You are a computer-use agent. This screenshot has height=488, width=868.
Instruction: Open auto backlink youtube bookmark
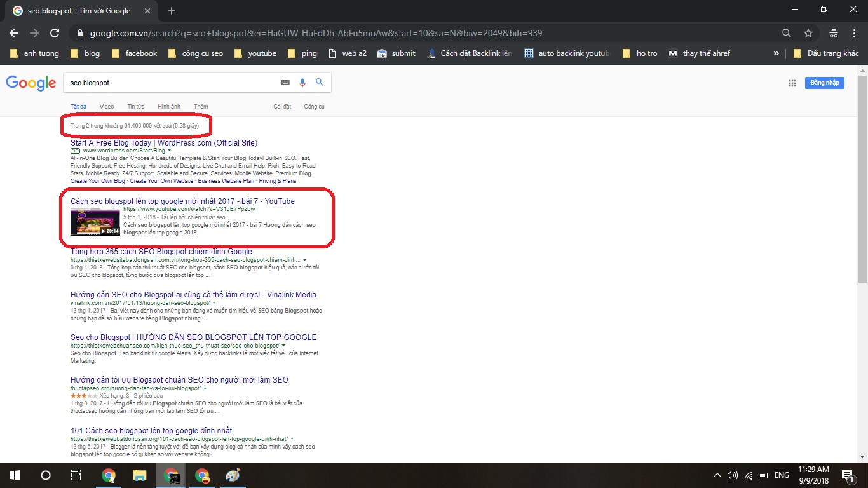point(567,53)
